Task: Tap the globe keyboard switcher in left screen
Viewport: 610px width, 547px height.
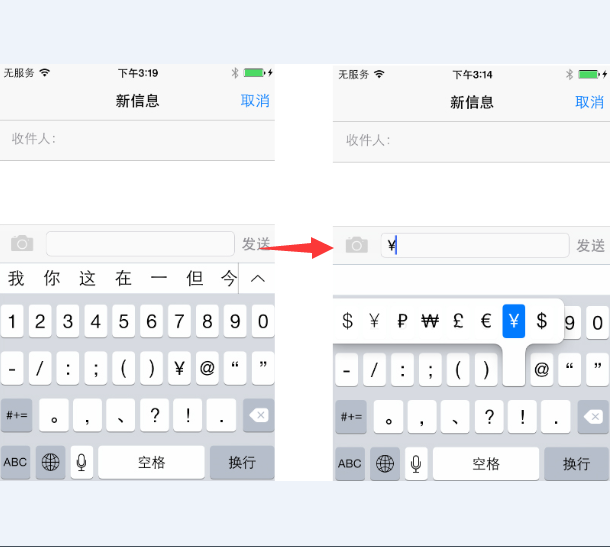Action: pyautogui.click(x=51, y=462)
